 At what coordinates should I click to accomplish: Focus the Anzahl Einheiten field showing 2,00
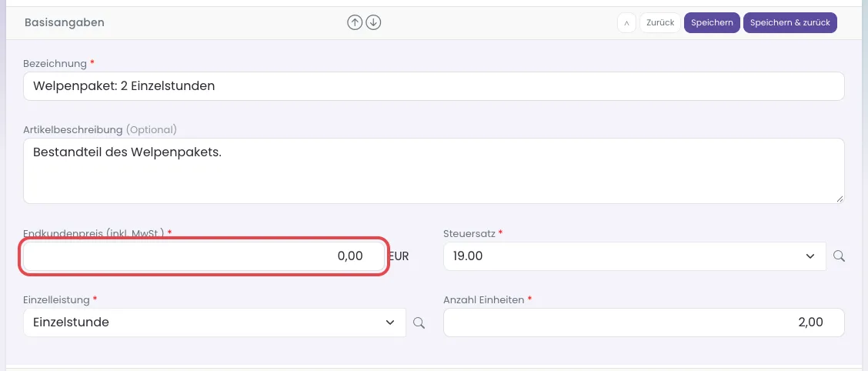point(644,323)
